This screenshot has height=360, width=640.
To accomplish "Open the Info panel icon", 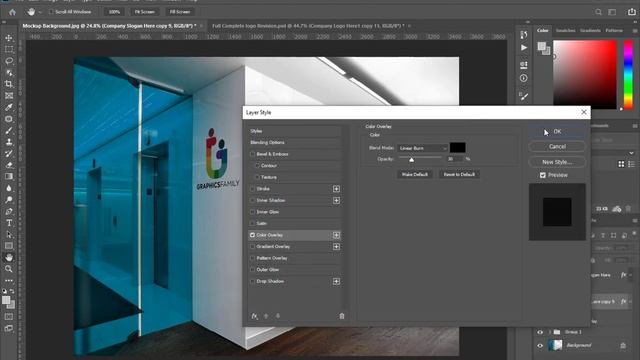I will coord(524,78).
